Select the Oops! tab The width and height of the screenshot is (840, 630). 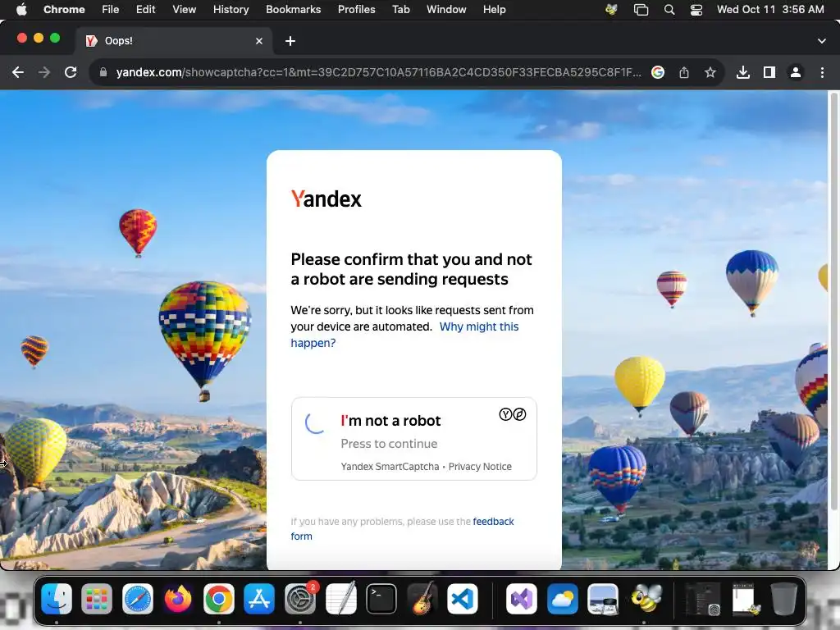tap(175, 41)
